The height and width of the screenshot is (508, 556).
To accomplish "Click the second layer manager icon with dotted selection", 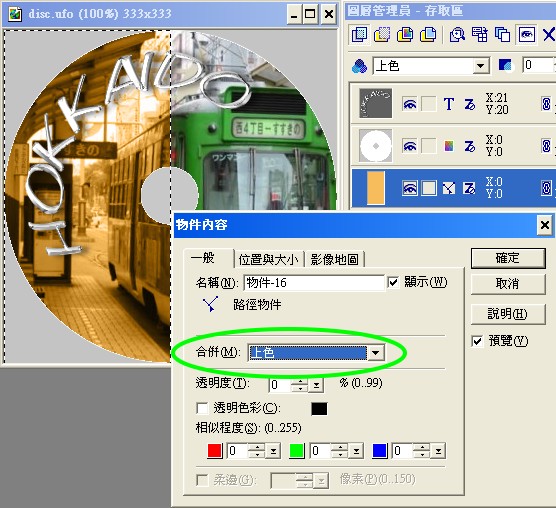I will coord(382,34).
